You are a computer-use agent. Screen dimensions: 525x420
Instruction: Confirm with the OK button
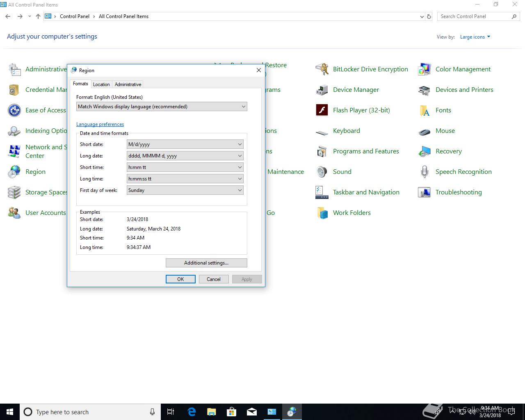point(180,279)
